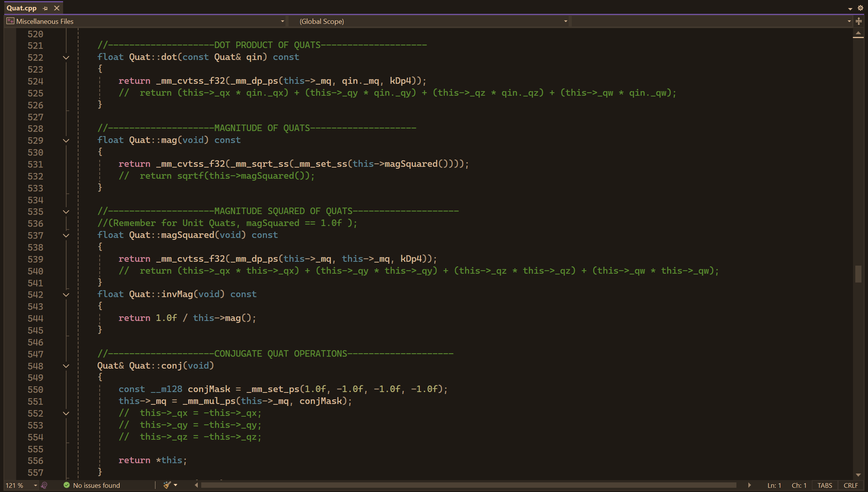The width and height of the screenshot is (868, 492).
Task: Close the Quat.cpp tab
Action: click(57, 8)
